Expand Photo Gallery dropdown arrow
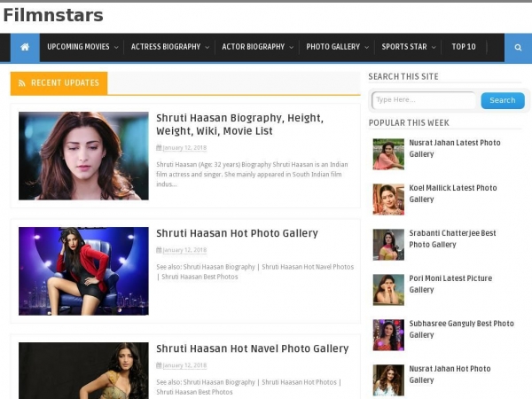 367,48
